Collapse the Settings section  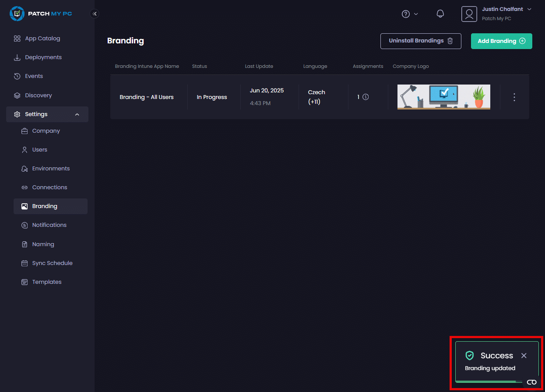[x=77, y=114]
